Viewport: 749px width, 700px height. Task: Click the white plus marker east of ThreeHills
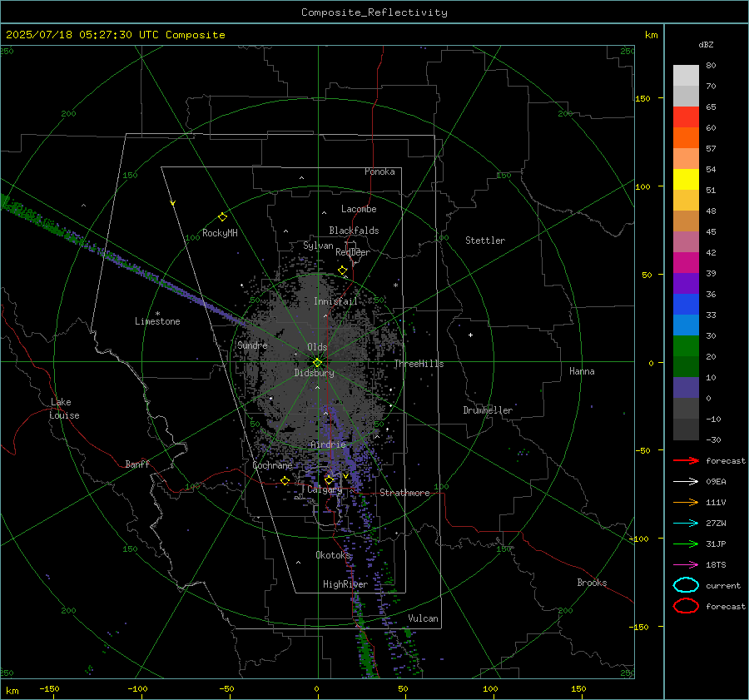click(470, 335)
